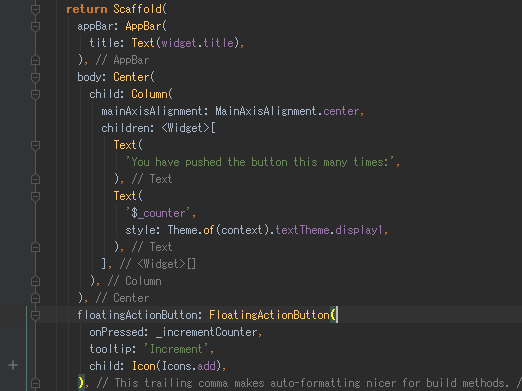Viewport: 522px width, 391px height.
Task: Click '// <Widget>[]' closing comment
Action: tap(158, 264)
